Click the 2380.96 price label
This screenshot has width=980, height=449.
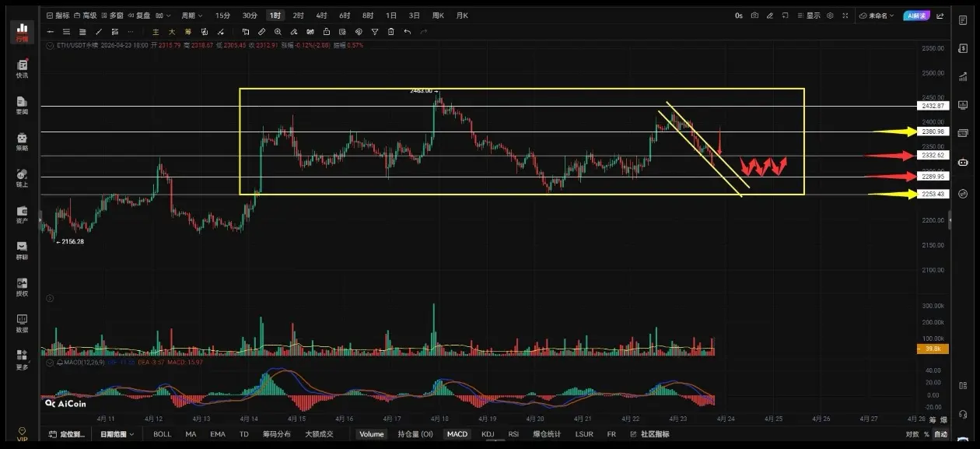click(933, 132)
